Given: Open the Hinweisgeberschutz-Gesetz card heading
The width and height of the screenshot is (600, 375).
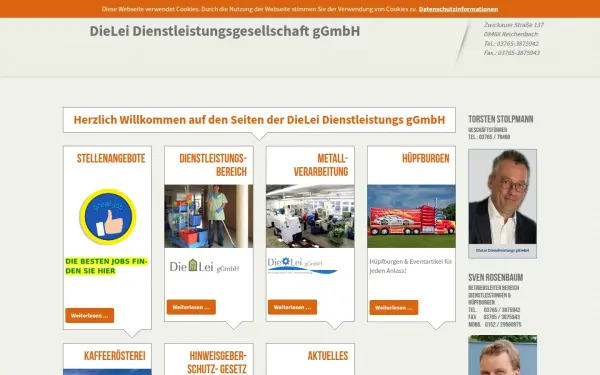Looking at the screenshot, I should point(217,362).
